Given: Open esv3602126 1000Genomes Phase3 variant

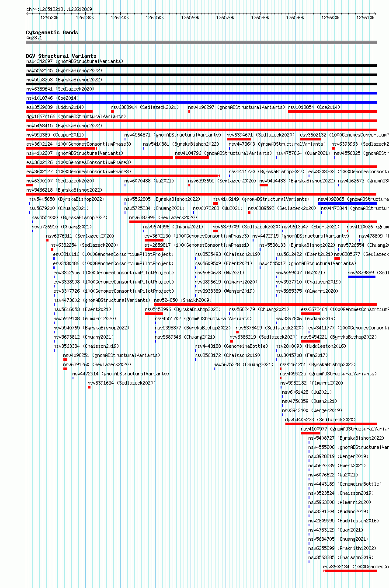Looking at the screenshot, I should (x=79, y=162).
